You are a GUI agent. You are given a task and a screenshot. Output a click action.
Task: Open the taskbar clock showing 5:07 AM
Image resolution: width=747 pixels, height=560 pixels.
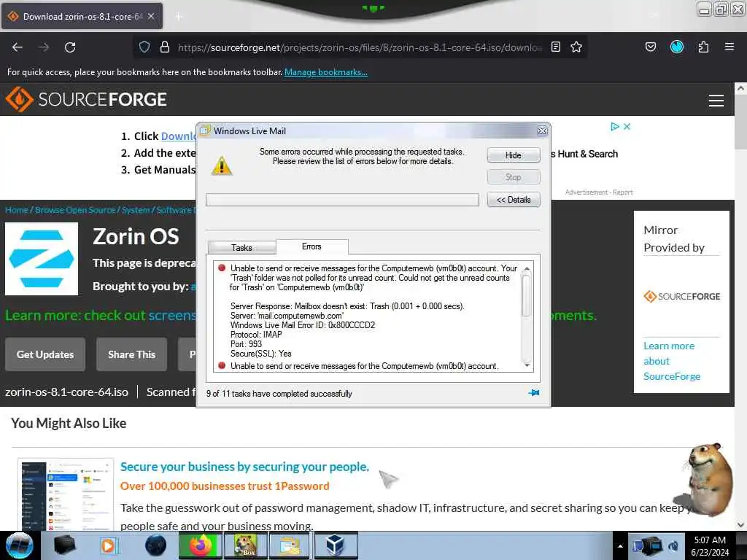[710, 546]
